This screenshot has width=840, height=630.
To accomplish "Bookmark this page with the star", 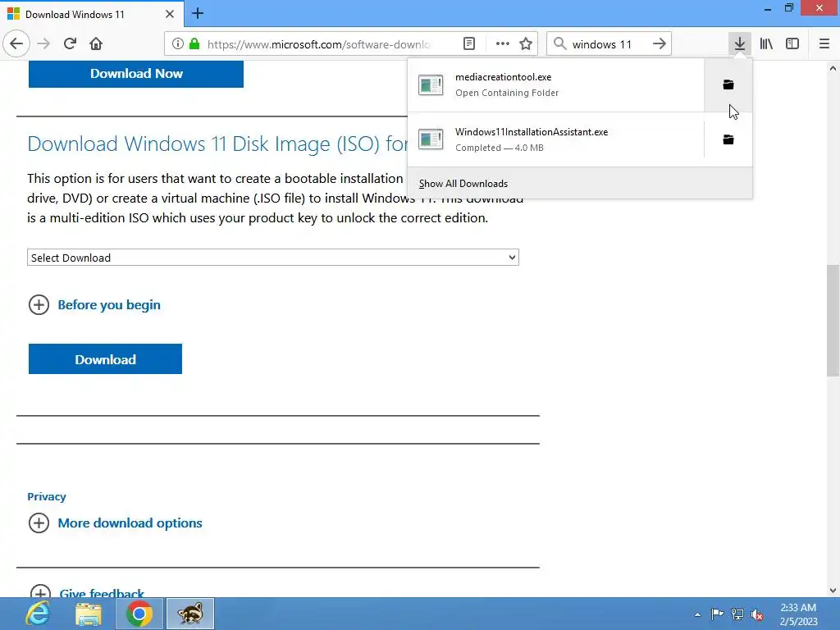I will click(526, 44).
